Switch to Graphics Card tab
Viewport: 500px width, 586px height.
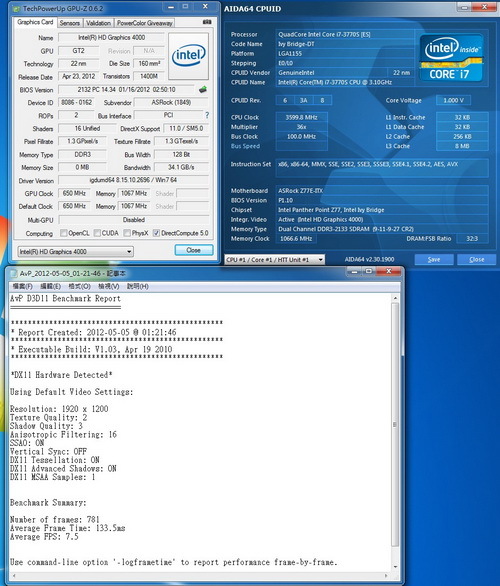coord(35,22)
